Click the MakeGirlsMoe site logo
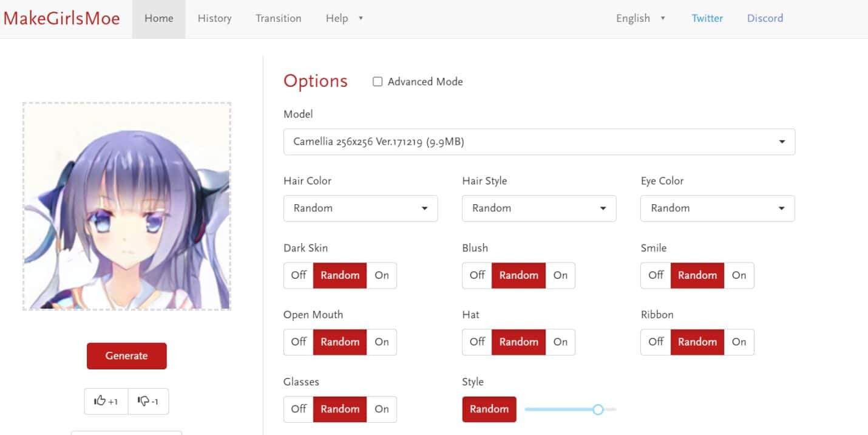Screen dimensions: 868x435 click(x=62, y=19)
